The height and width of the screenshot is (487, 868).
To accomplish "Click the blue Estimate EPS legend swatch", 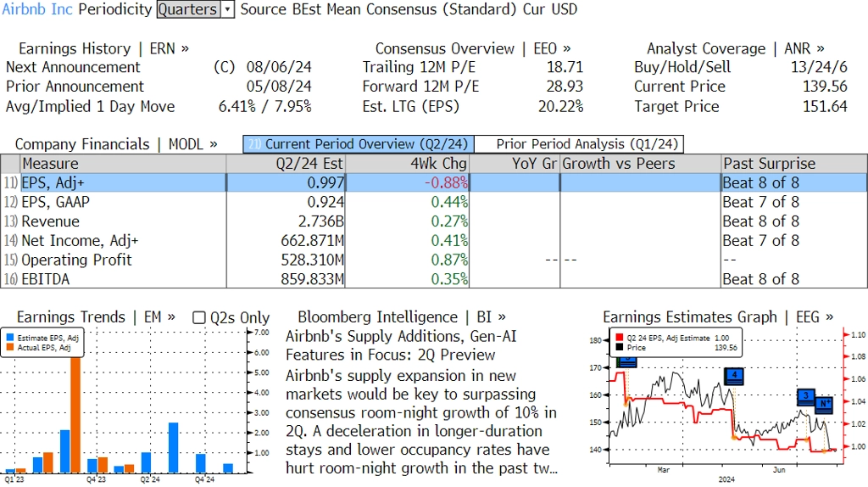I will coord(10,338).
